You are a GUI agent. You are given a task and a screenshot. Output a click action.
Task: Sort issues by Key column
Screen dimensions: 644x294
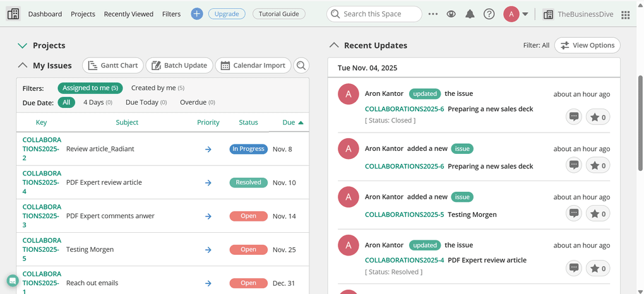pyautogui.click(x=41, y=122)
